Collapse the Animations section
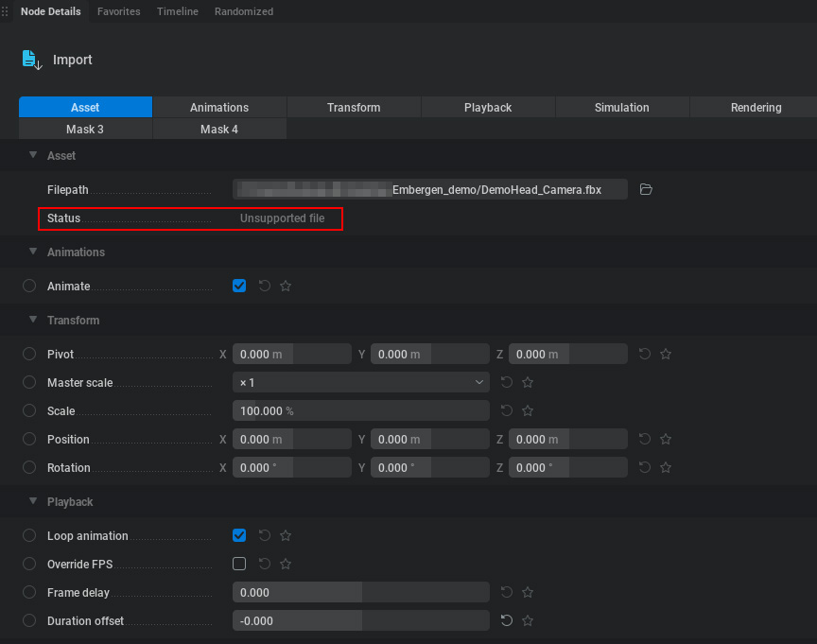Image resolution: width=817 pixels, height=644 pixels. click(33, 252)
